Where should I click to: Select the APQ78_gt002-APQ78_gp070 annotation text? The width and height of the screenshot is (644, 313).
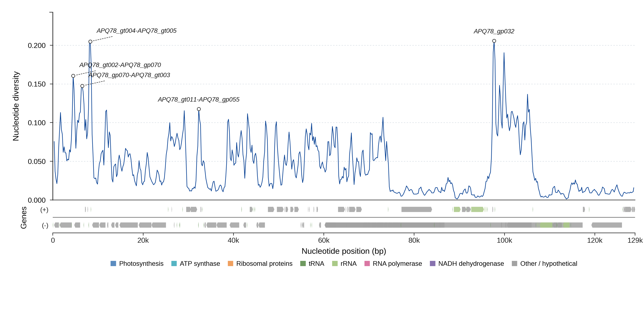pyautogui.click(x=120, y=65)
